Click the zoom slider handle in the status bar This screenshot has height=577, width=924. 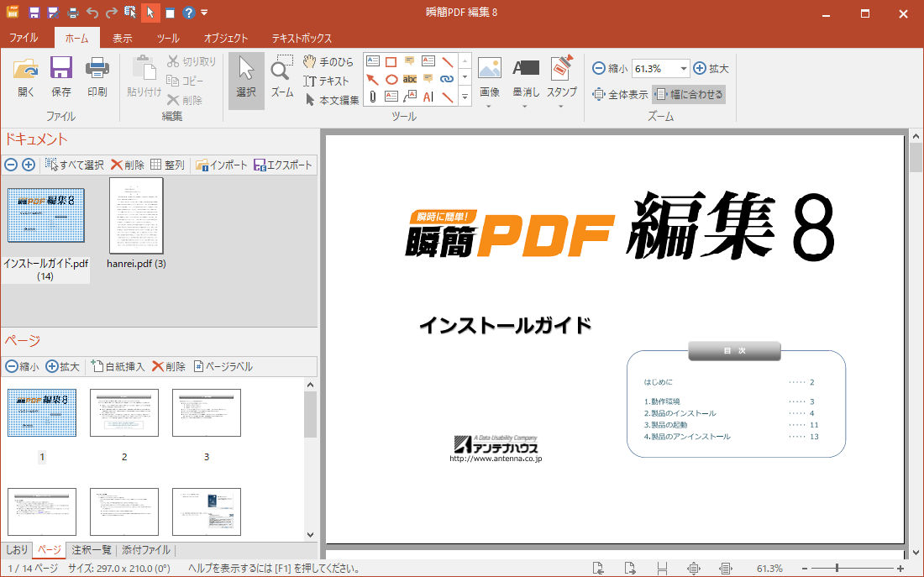(836, 569)
